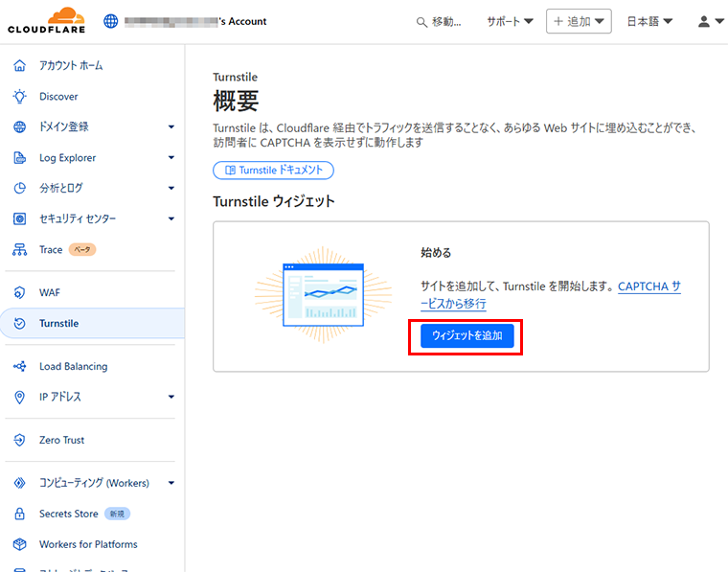Viewport: 728px width, 572px height.
Task: Click the Cloudflare logo
Action: pyautogui.click(x=46, y=20)
